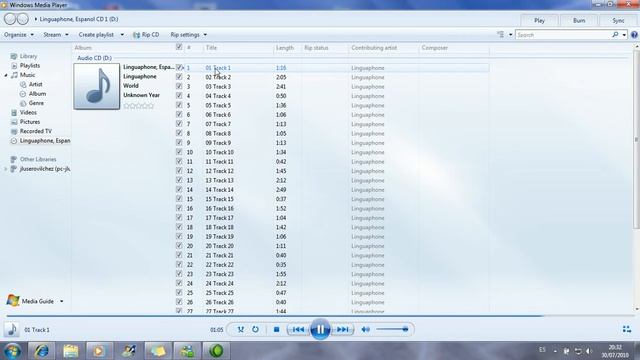640x360 pixels.
Task: Skip to the next track
Action: (342, 329)
